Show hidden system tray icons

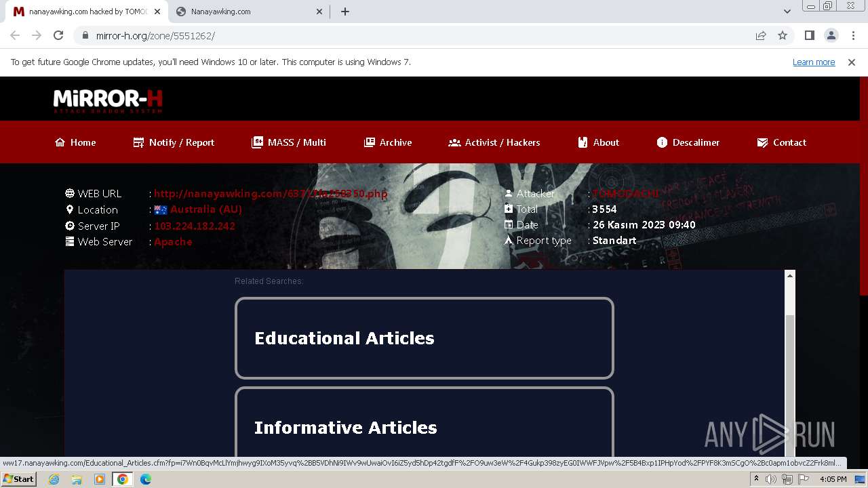[x=756, y=479]
